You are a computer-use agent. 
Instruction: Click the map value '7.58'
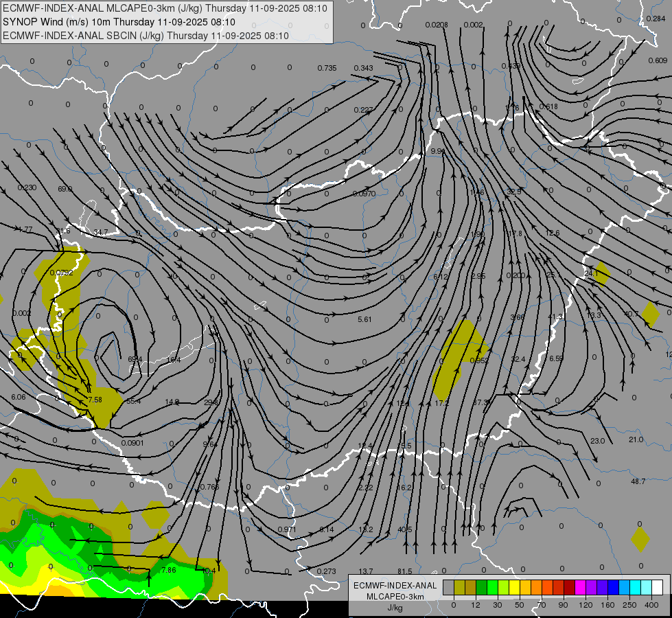coord(95,400)
